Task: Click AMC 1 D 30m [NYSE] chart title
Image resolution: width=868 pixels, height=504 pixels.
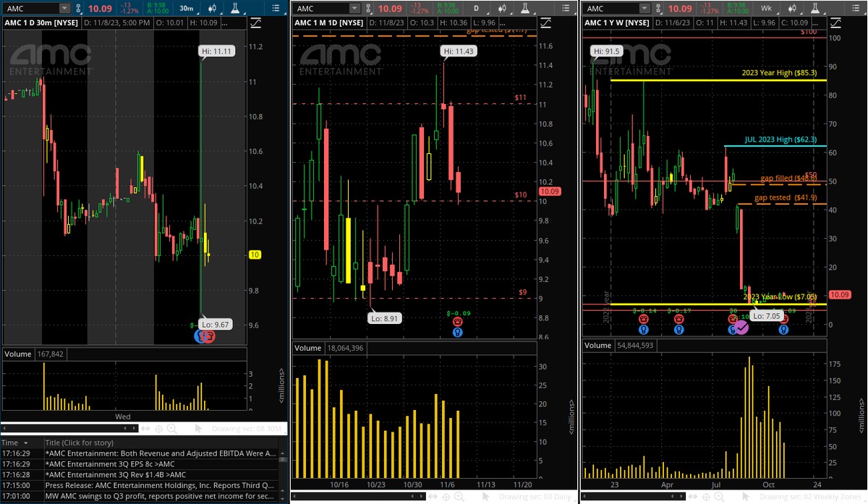Action: (41, 23)
